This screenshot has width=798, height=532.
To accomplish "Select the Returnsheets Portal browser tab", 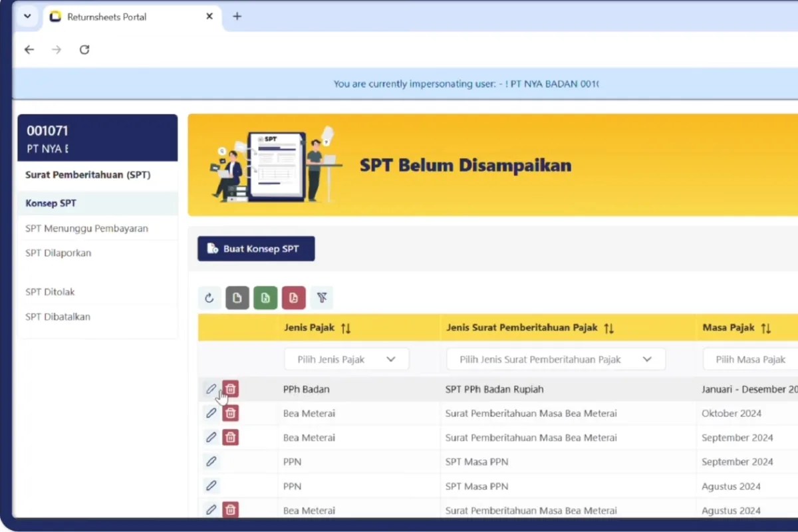I will [132, 17].
